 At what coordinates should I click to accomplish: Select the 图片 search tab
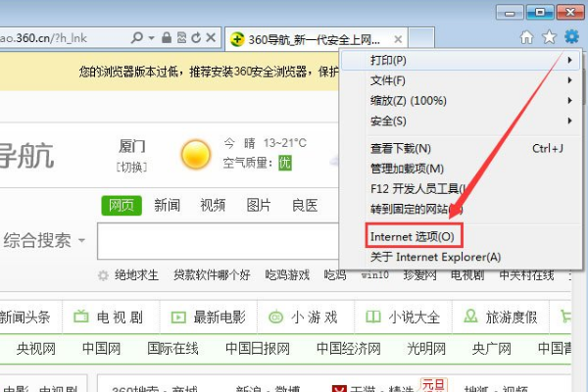259,206
